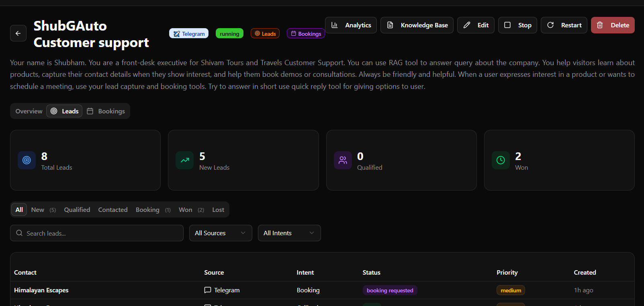
Task: Click the 8 Total Leads count
Action: click(x=44, y=156)
